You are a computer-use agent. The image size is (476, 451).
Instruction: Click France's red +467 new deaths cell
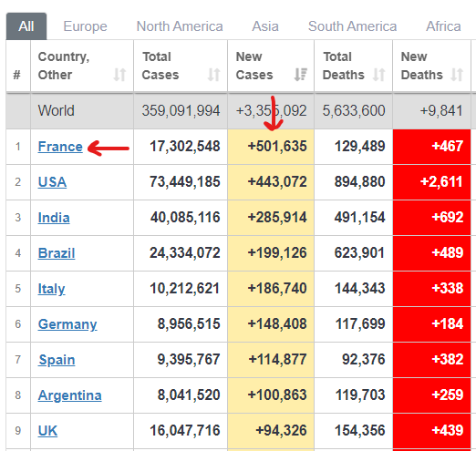(x=431, y=147)
